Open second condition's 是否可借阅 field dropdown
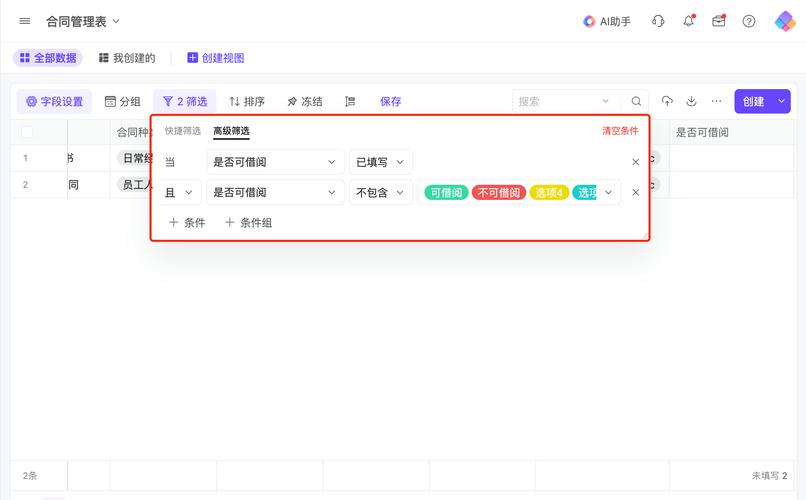This screenshot has width=806, height=500. [x=275, y=192]
